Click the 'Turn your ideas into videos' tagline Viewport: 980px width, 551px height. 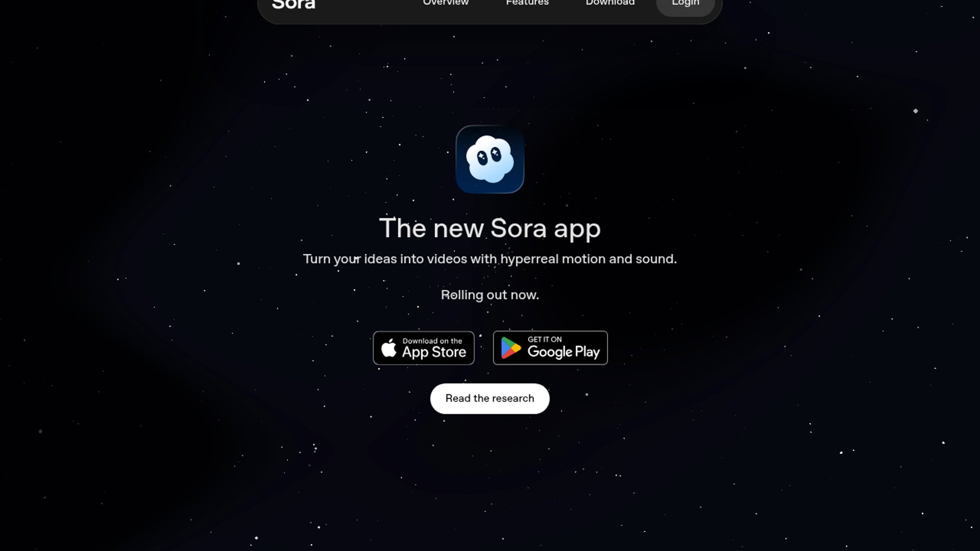click(x=490, y=259)
